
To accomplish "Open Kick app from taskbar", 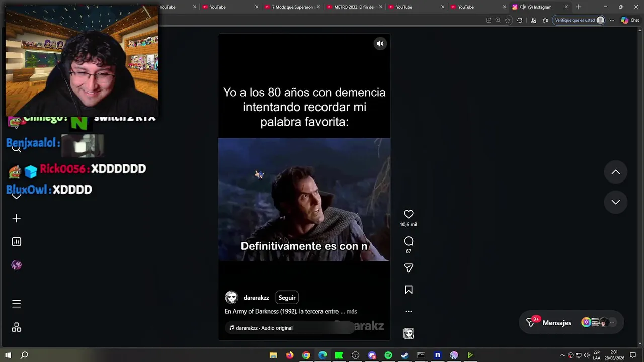I will click(339, 355).
